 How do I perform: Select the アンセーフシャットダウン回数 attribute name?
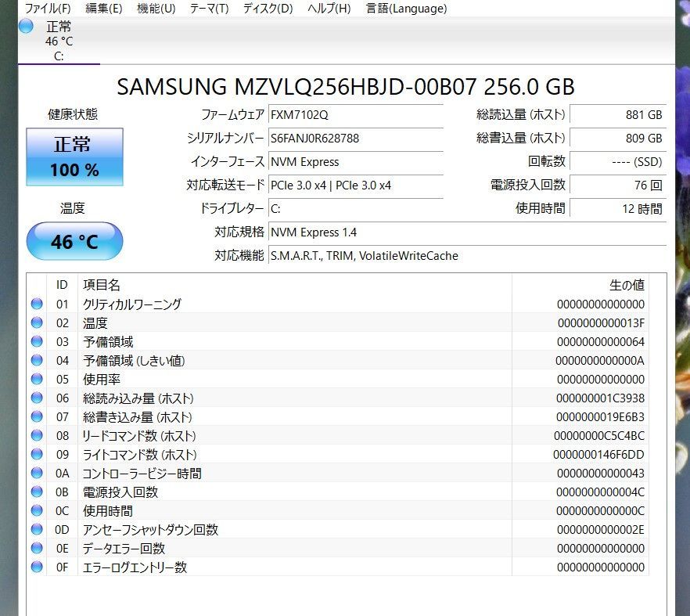pyautogui.click(x=150, y=530)
